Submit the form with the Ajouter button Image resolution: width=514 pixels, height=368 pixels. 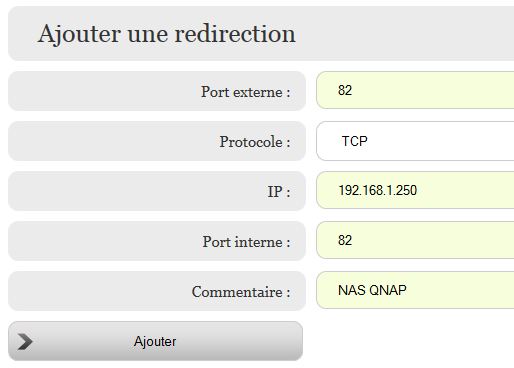tap(155, 341)
